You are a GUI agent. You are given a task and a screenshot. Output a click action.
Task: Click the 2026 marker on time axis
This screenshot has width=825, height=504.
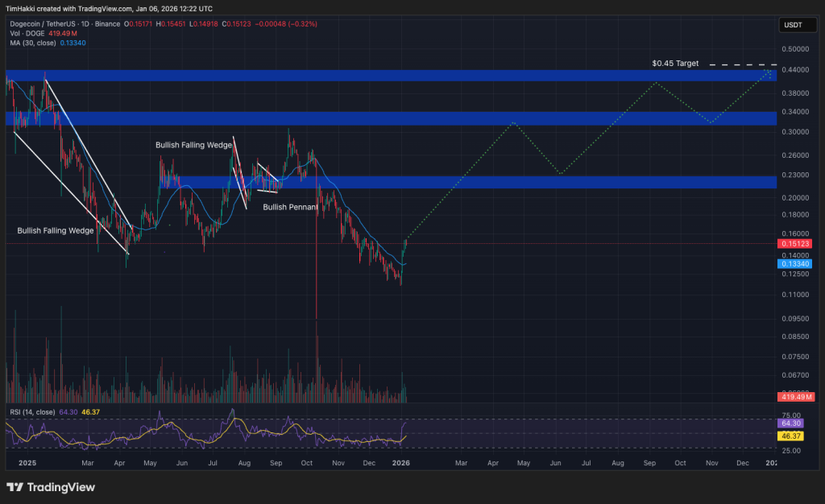coord(400,464)
